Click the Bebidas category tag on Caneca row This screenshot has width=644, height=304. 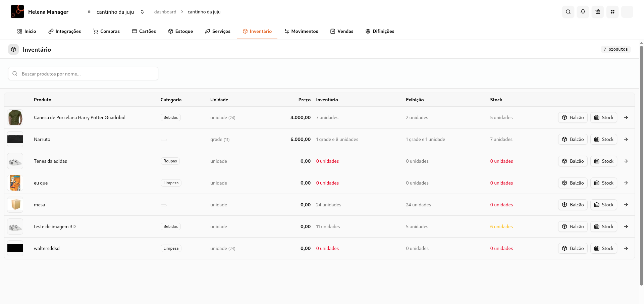(170, 117)
